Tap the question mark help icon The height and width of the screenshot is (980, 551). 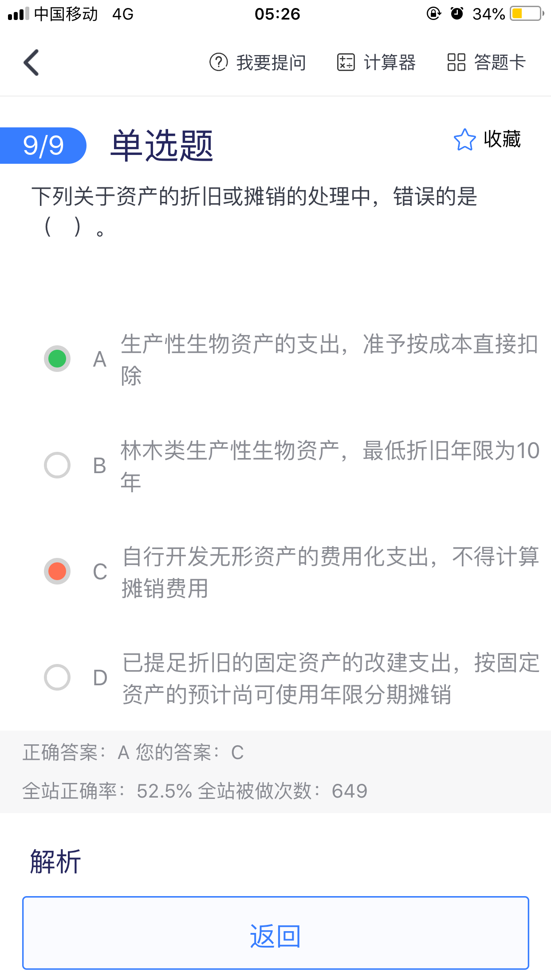(218, 62)
